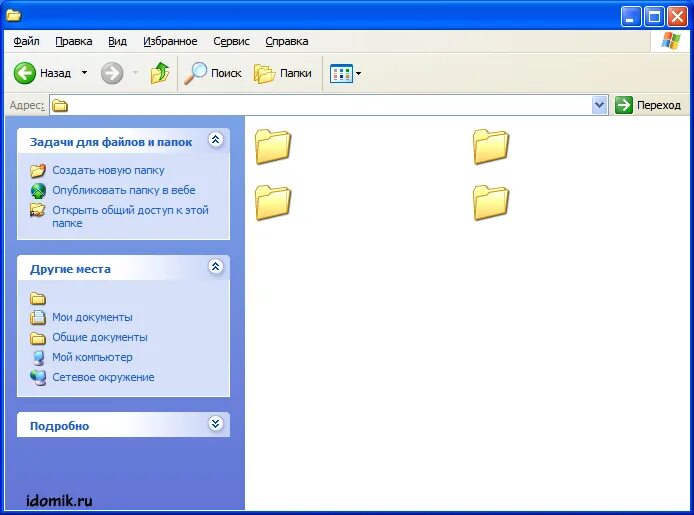Minimize the Explorer window
694x515 pixels.
tap(631, 17)
